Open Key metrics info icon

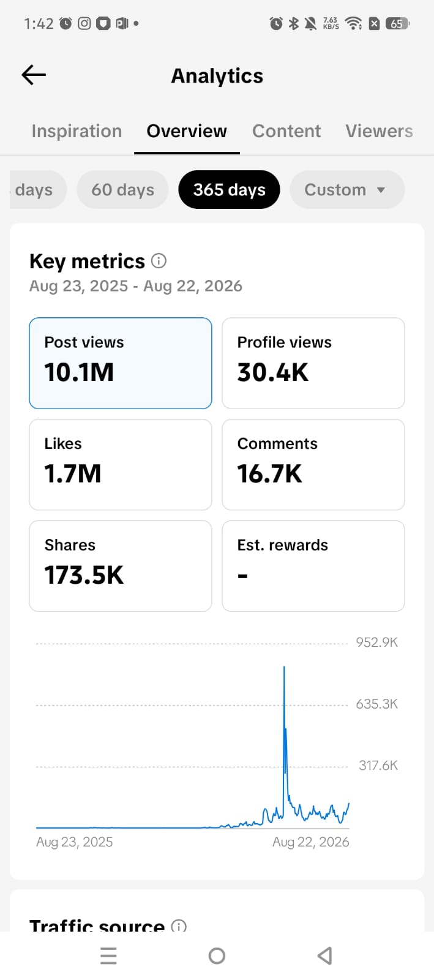click(x=159, y=261)
